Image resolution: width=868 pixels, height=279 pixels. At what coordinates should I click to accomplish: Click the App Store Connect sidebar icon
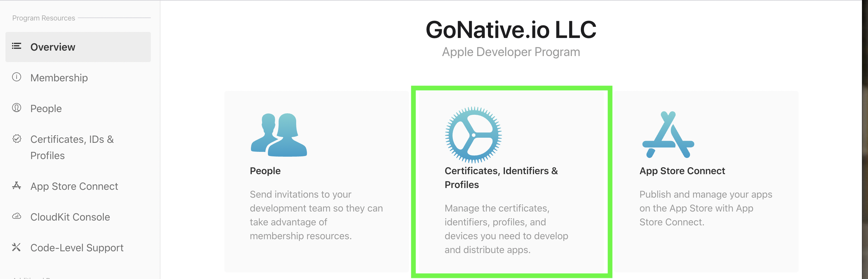pyautogui.click(x=17, y=185)
